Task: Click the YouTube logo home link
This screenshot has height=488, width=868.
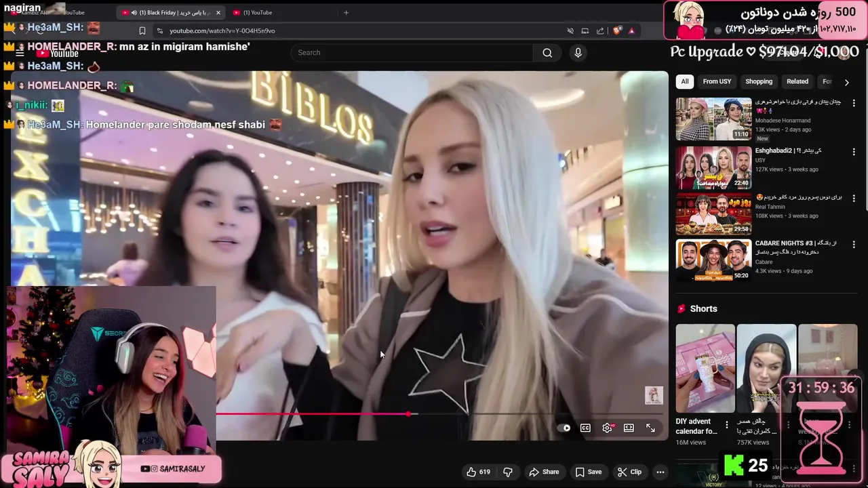Action: click(58, 53)
